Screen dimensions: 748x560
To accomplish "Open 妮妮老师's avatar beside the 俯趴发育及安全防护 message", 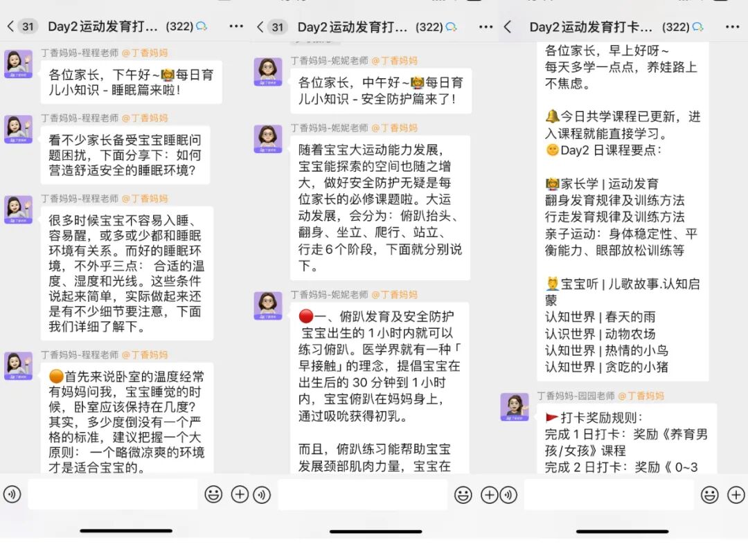I will [x=267, y=305].
